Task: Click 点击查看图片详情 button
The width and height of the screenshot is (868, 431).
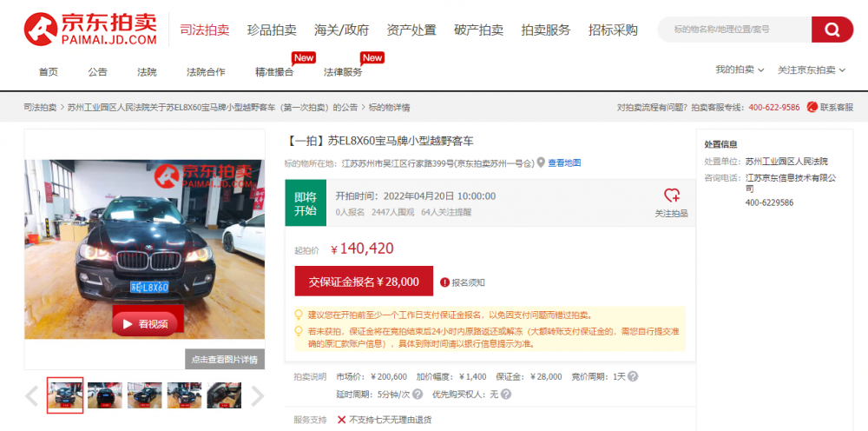Action: click(225, 359)
